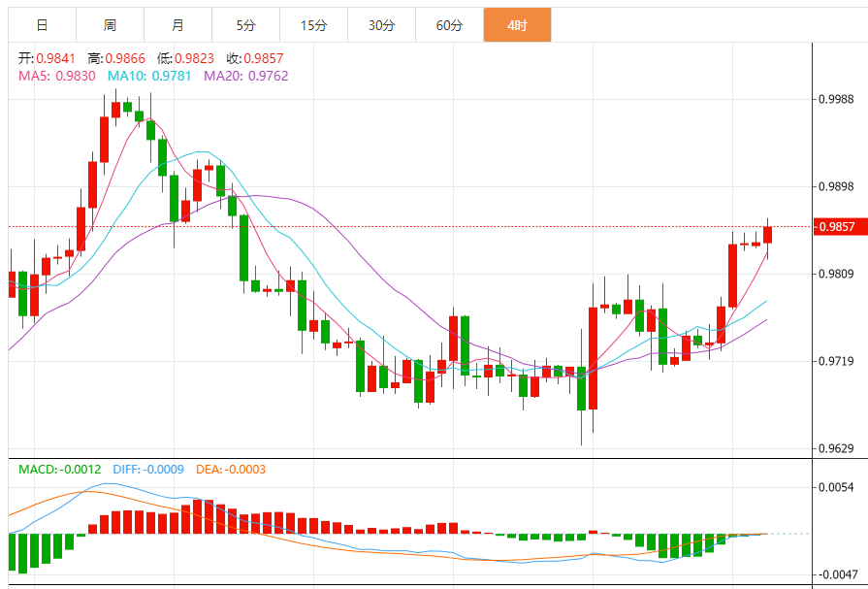Switch to the 日 daily chart tab
This screenshot has width=868, height=589.
click(x=42, y=25)
